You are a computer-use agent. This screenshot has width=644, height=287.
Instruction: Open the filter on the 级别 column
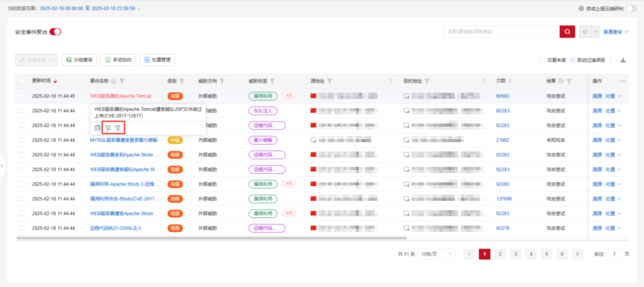tap(182, 81)
